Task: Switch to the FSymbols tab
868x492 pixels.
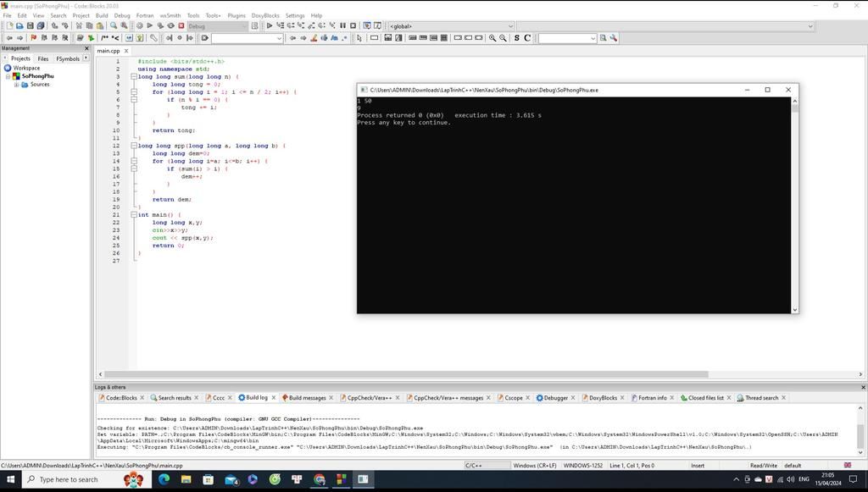Action: (68, 58)
